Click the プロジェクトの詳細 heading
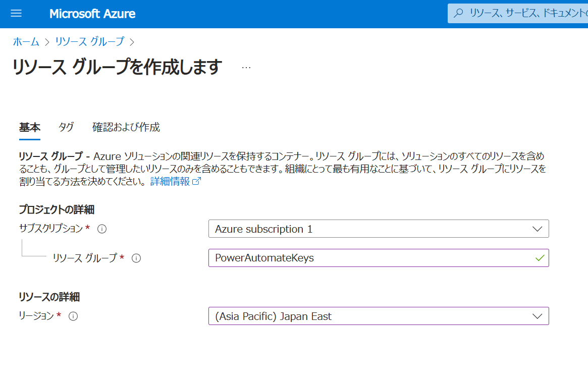 click(x=57, y=209)
